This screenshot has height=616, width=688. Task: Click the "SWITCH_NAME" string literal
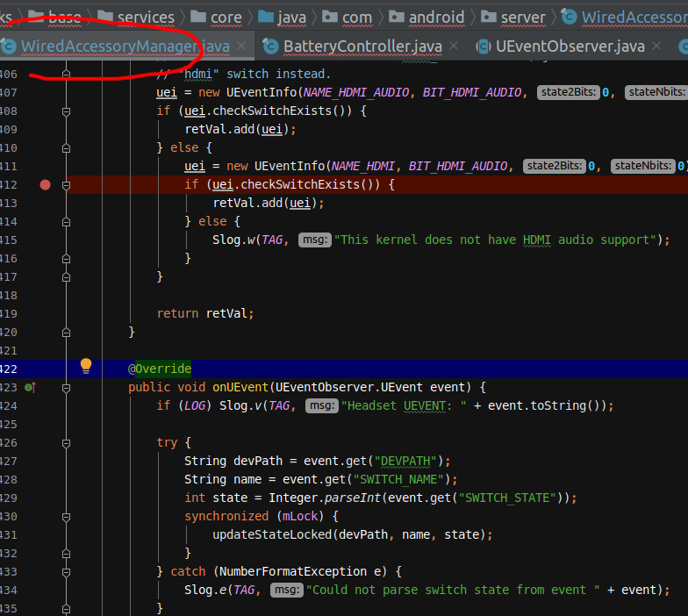pos(398,479)
